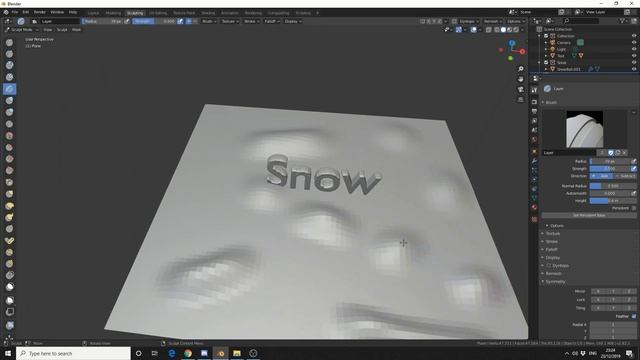Enable Dyntopo checkbox in properties panel
The height and width of the screenshot is (360, 640).
pyautogui.click(x=549, y=265)
